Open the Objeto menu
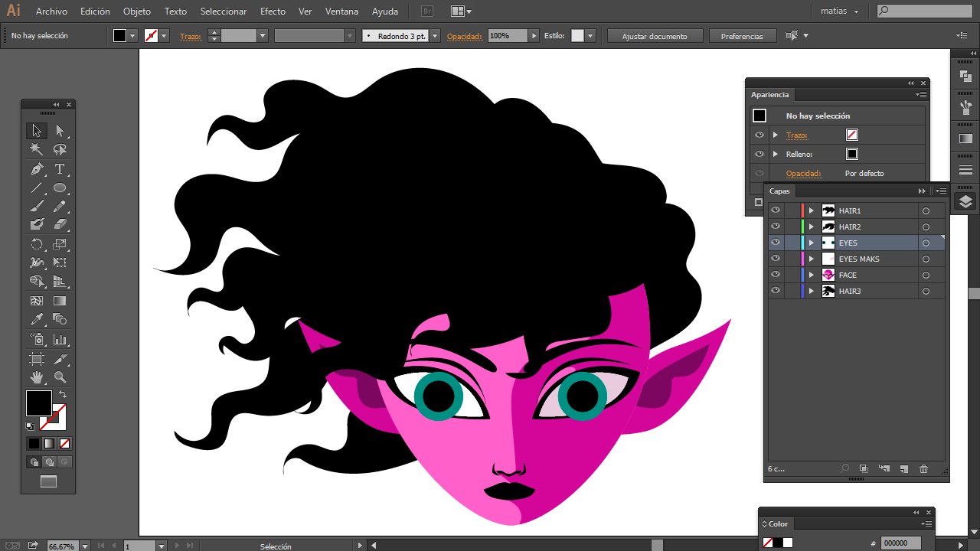 137,11
